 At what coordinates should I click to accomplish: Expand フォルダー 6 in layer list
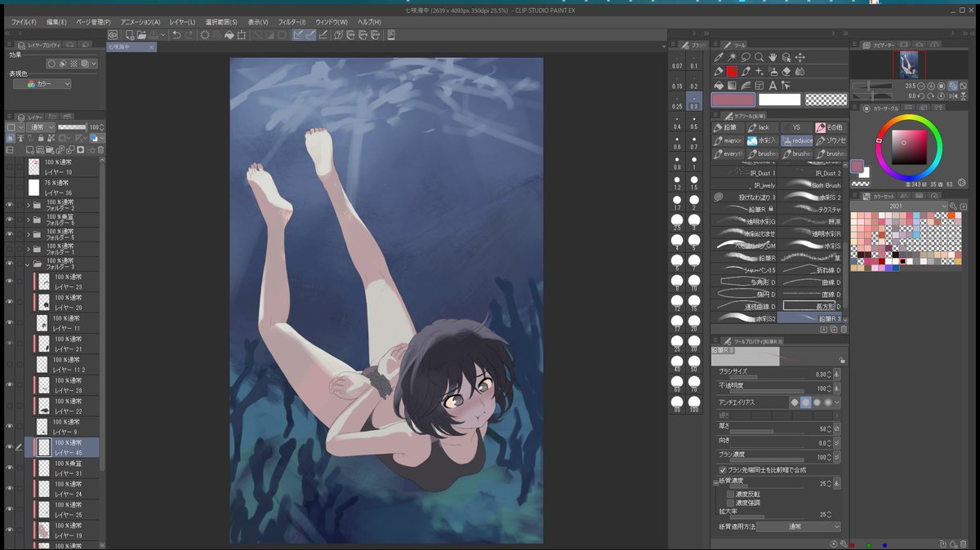point(29,220)
